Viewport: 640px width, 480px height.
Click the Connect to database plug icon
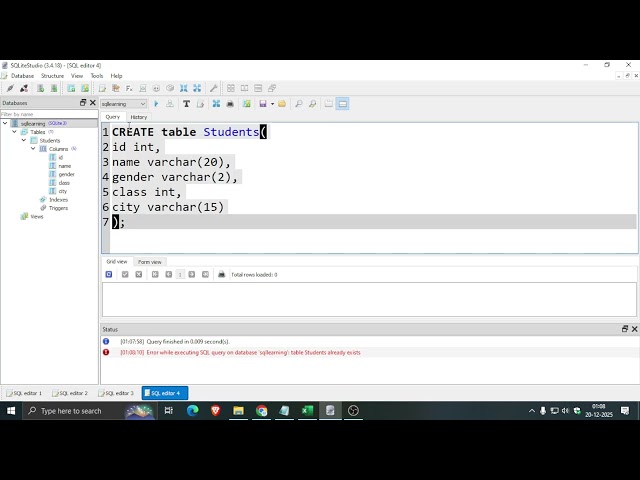pyautogui.click(x=10, y=88)
